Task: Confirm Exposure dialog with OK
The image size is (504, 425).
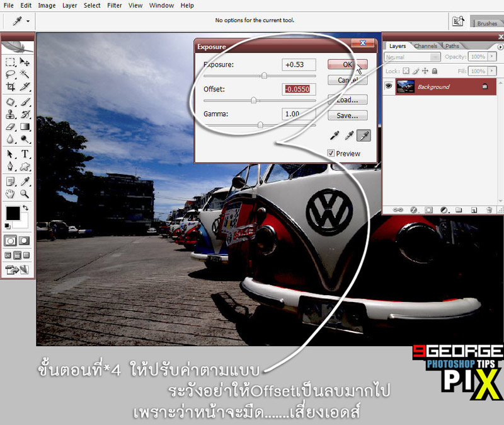Action: (x=348, y=64)
